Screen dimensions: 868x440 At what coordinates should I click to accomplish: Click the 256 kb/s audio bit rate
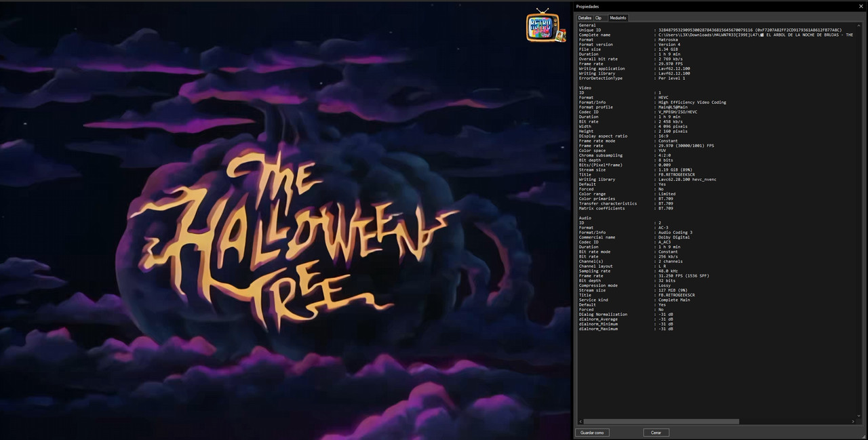[668, 256]
